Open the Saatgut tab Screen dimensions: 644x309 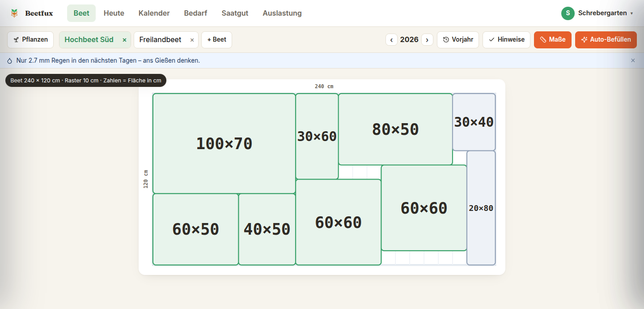(x=235, y=13)
